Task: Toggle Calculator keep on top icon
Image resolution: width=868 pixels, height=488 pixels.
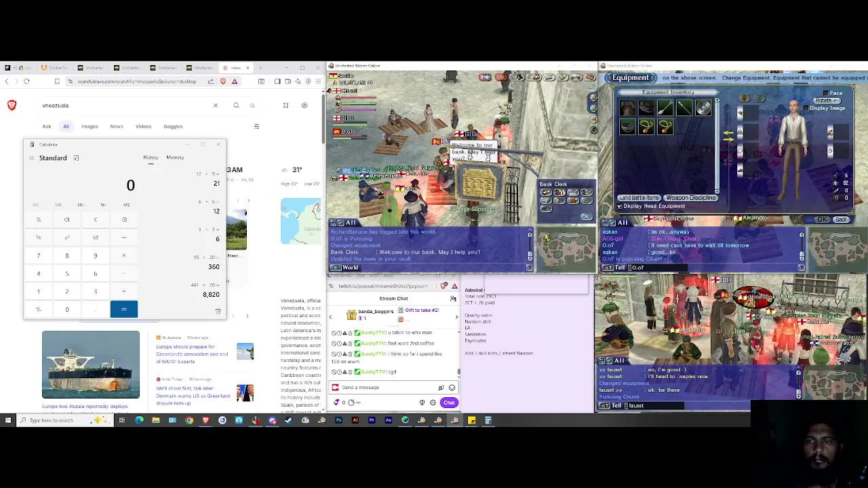Action: point(76,158)
